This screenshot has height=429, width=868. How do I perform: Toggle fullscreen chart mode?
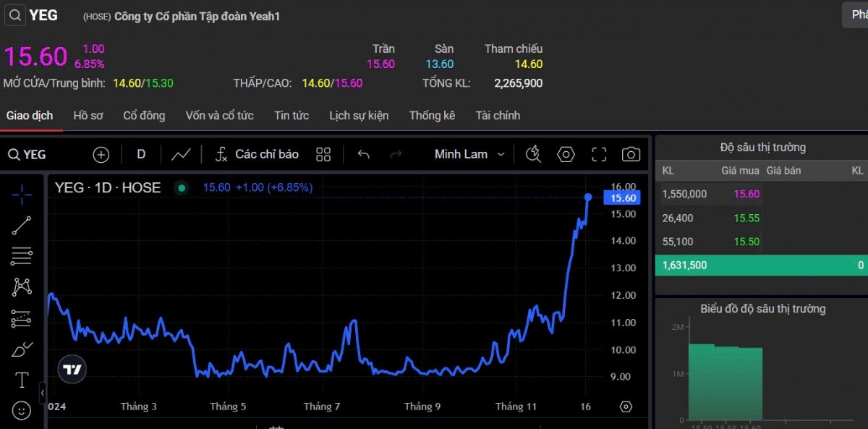tap(599, 154)
